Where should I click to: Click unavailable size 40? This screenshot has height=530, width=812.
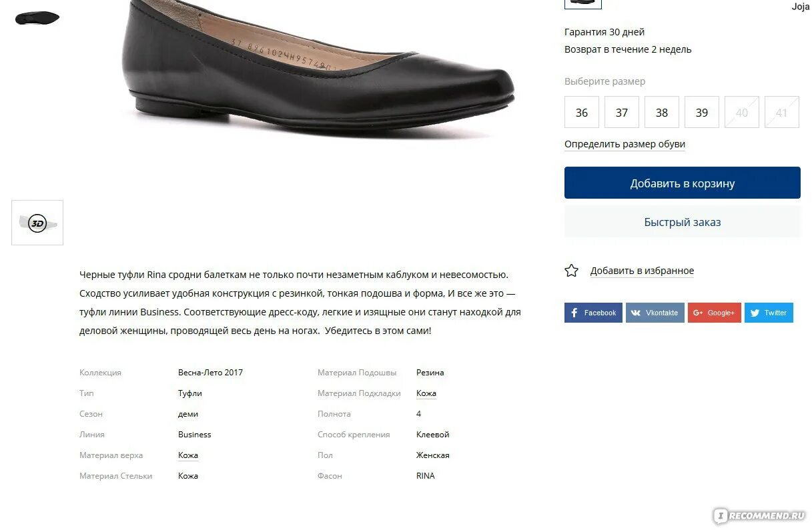pos(742,112)
